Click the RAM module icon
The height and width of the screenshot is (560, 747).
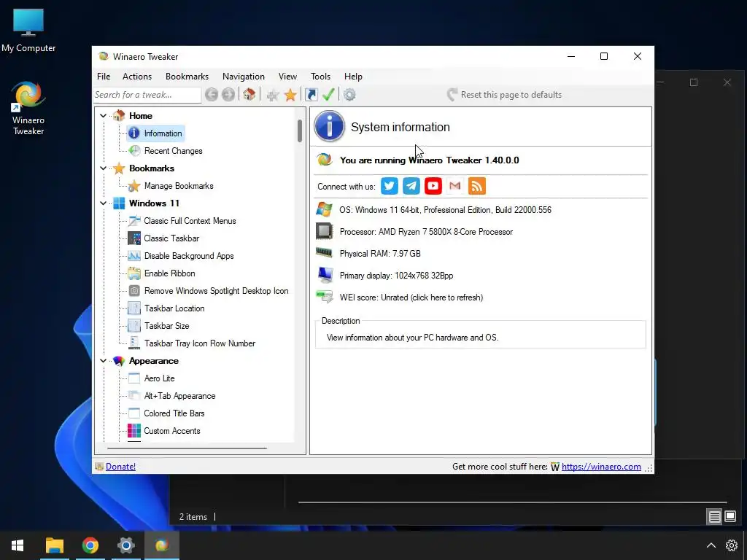coord(325,252)
